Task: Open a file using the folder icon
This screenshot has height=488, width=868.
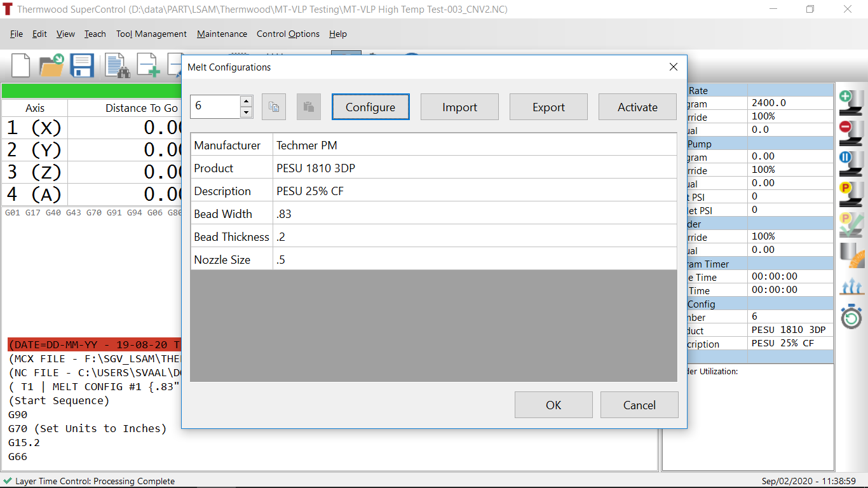Action: click(x=51, y=65)
